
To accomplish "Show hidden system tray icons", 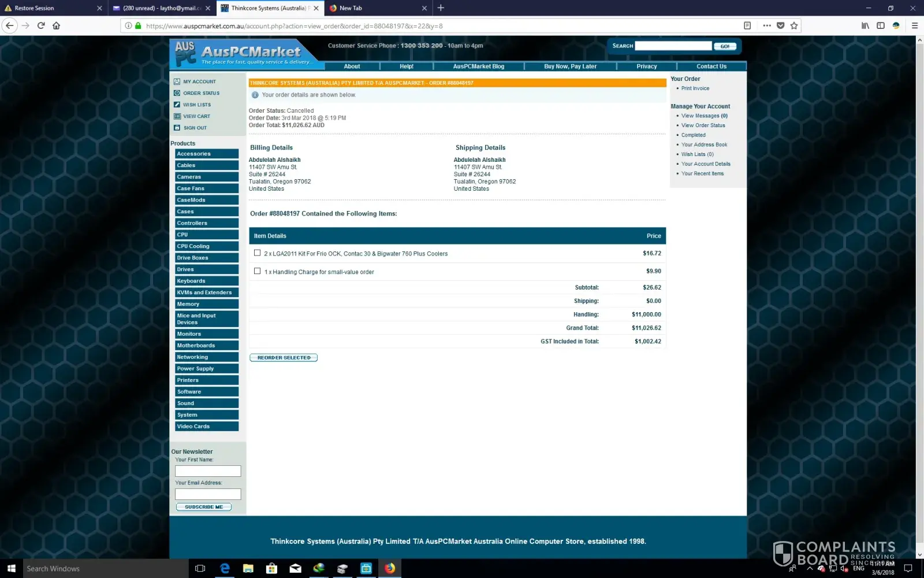I will tap(810, 569).
